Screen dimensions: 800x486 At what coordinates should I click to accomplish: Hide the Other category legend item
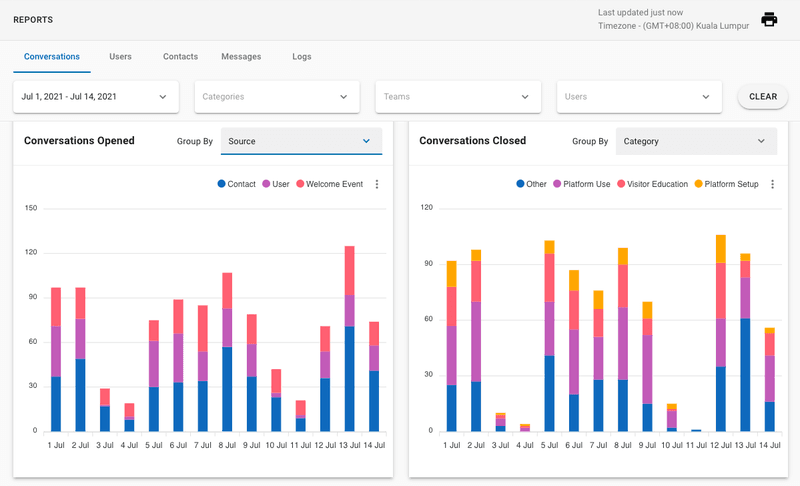click(x=532, y=184)
